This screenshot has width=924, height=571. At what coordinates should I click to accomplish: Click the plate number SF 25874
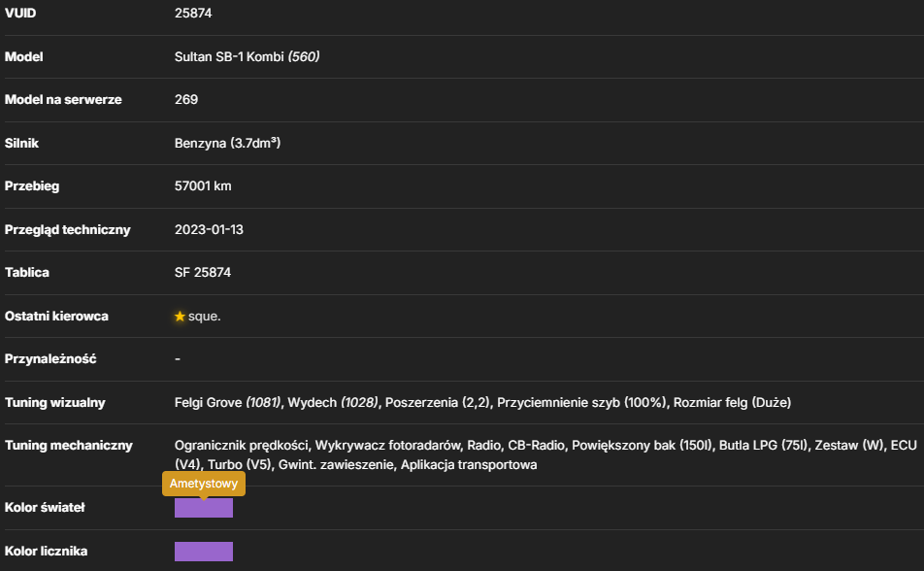(203, 273)
